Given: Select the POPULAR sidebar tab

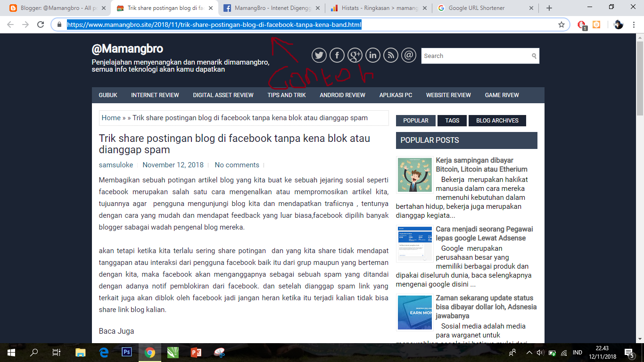Looking at the screenshot, I should (x=416, y=121).
